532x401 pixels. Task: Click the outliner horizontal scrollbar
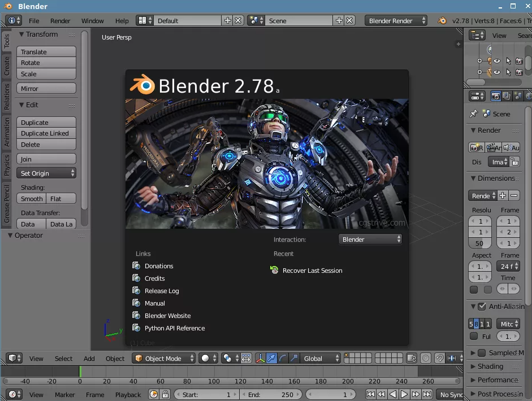coord(475,82)
